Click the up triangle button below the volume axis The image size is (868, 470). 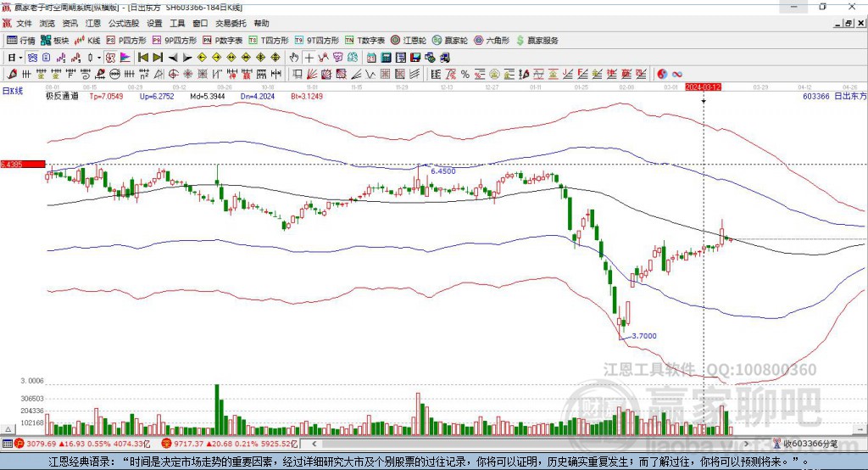(x=8, y=429)
